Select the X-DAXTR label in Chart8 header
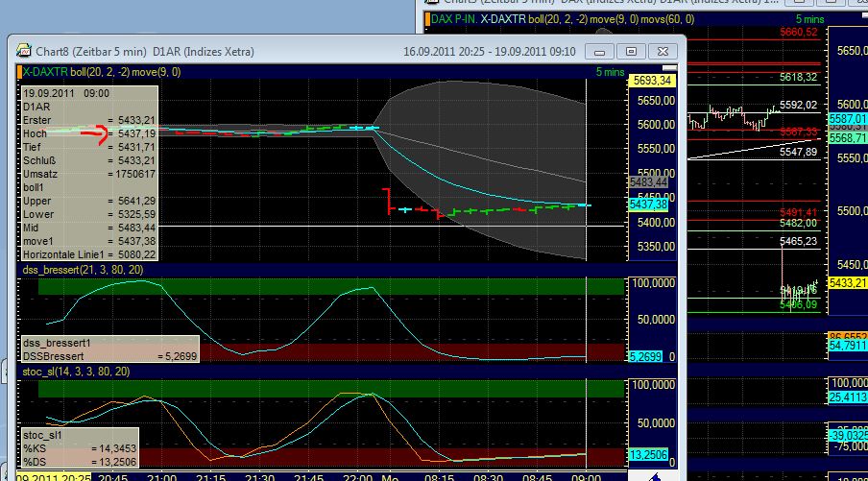This screenshot has height=481, width=868. point(45,72)
